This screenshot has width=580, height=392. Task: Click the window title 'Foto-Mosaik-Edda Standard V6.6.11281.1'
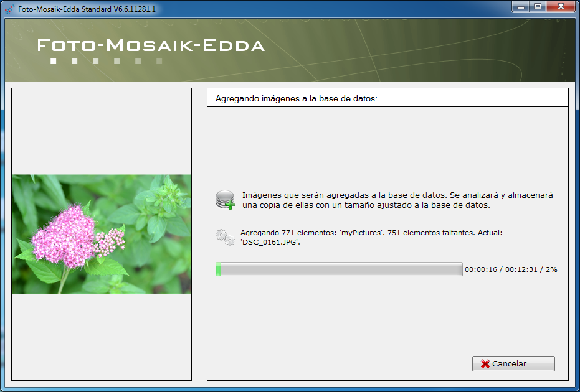coord(87,9)
